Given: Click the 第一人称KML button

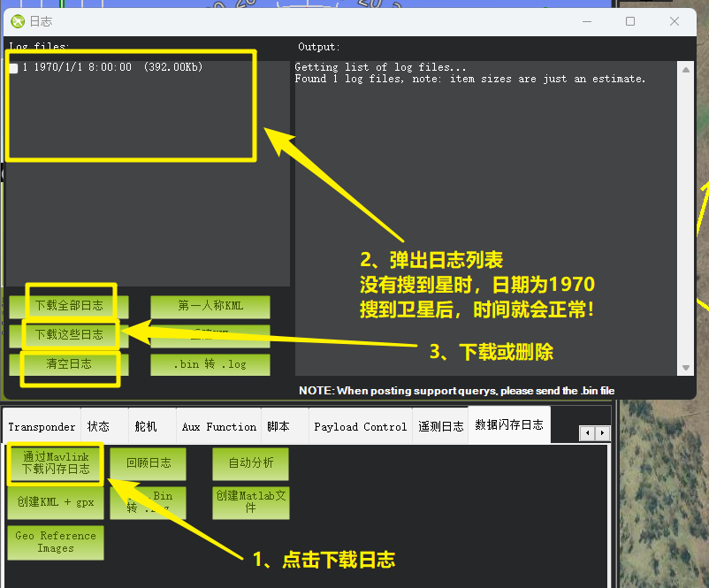Looking at the screenshot, I should tap(210, 306).
